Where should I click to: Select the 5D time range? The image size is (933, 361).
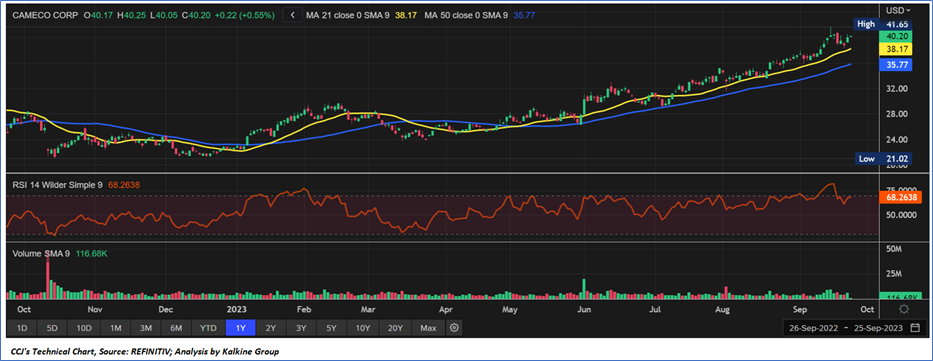52,328
